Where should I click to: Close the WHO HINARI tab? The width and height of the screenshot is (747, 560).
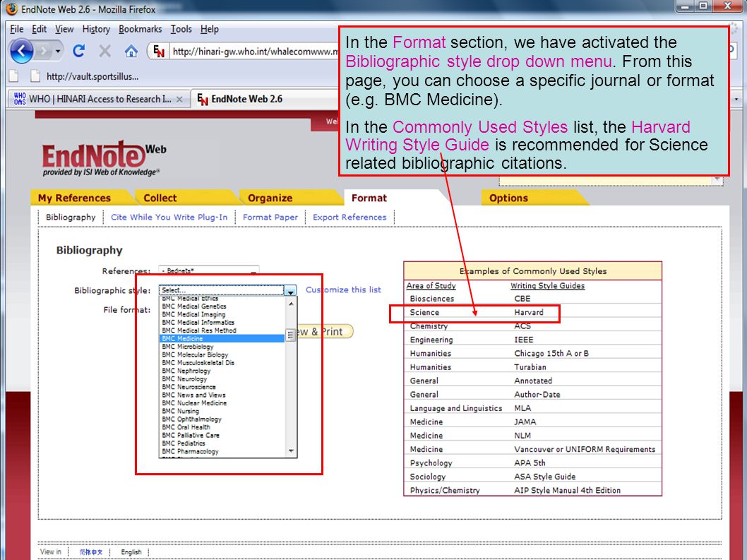(x=179, y=99)
